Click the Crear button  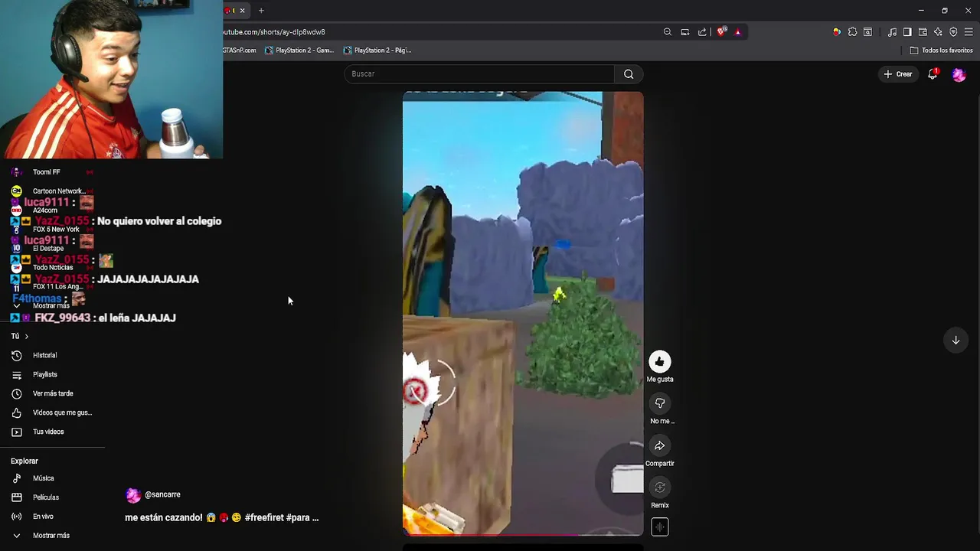point(898,74)
